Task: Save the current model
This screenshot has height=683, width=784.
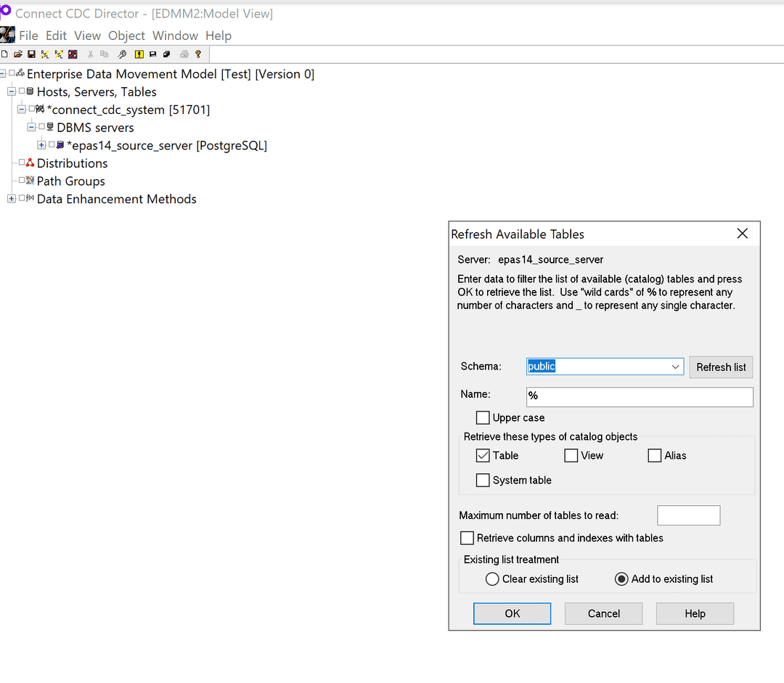Action: point(30,54)
